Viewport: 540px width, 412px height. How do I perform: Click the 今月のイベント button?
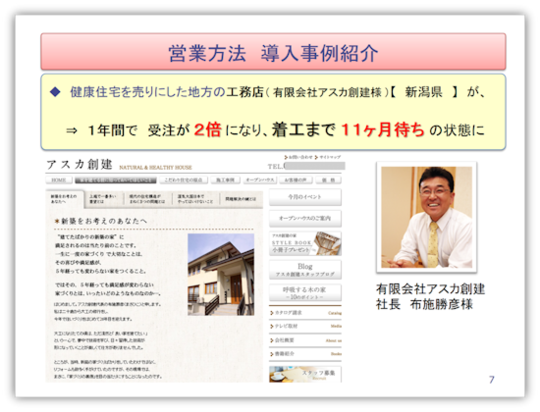(x=305, y=197)
